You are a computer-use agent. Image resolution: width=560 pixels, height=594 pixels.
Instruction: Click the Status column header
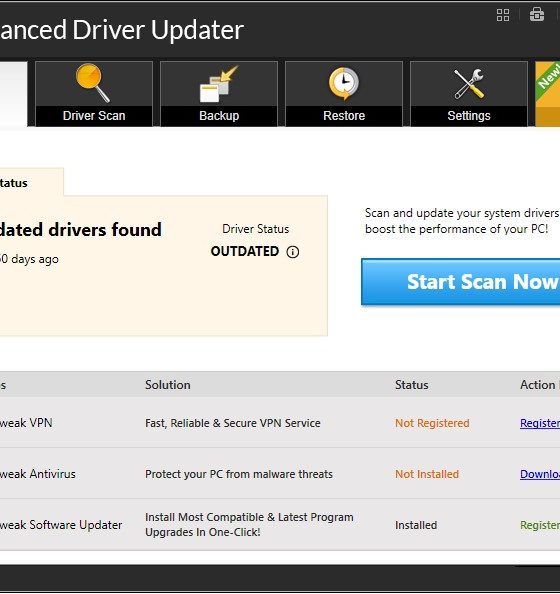pyautogui.click(x=411, y=385)
